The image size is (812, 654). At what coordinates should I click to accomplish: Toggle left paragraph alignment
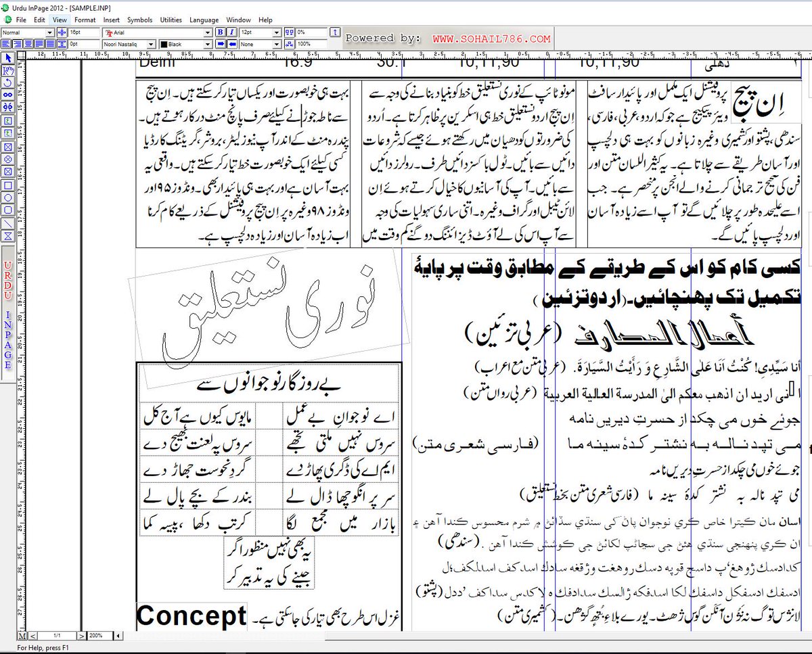point(6,44)
